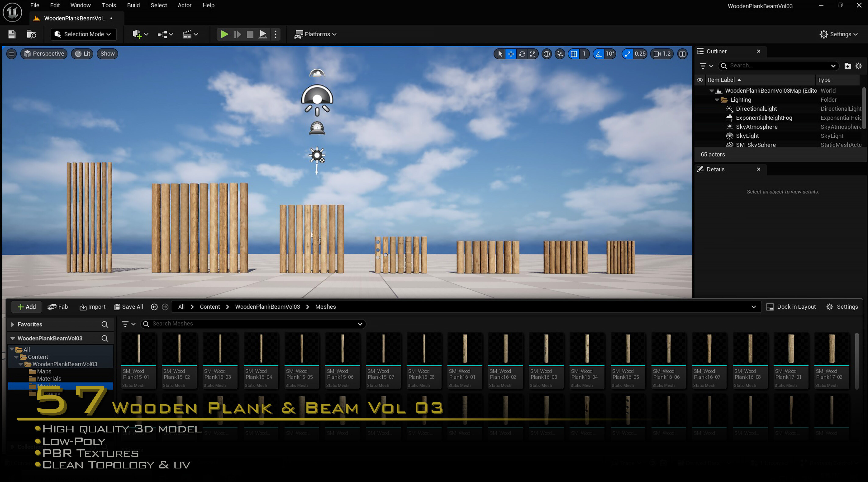Toggle scale snapping icon
Screen dimensions: 868x482
coord(627,54)
